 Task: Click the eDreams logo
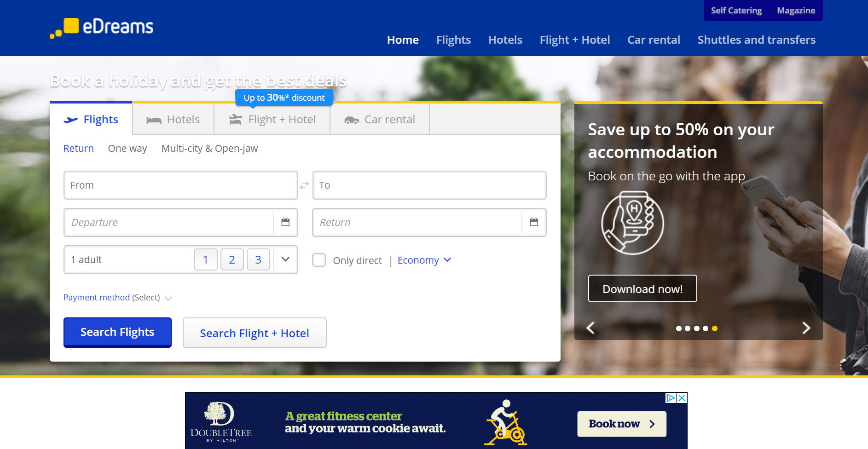pyautogui.click(x=102, y=28)
